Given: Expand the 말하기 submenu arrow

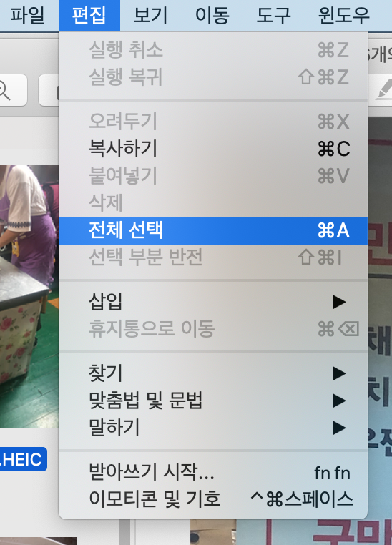Looking at the screenshot, I should coord(339,428).
